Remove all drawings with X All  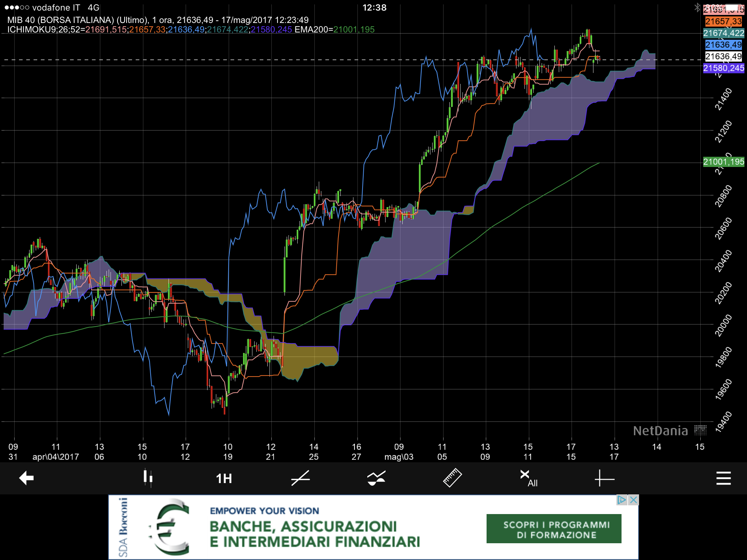tap(529, 478)
